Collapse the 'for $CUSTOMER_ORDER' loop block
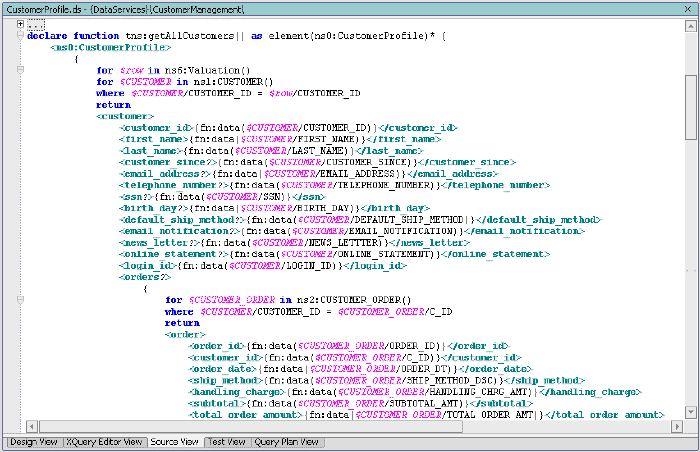This screenshot has height=452, width=700. (x=20, y=300)
